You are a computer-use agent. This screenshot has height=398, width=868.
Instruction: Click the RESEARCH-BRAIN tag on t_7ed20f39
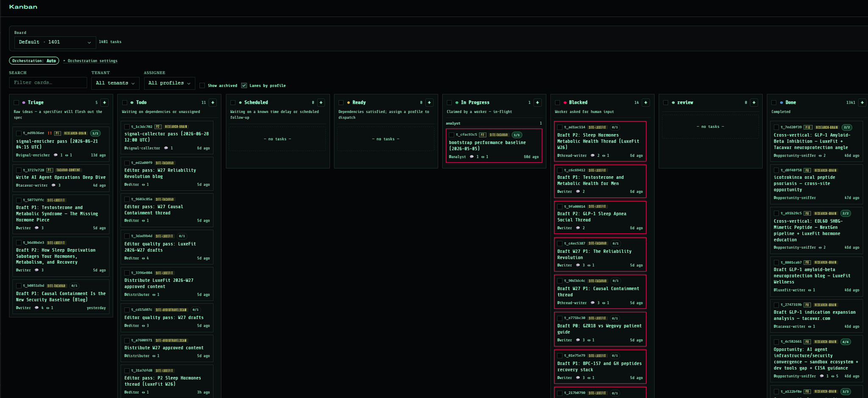[x=826, y=127]
